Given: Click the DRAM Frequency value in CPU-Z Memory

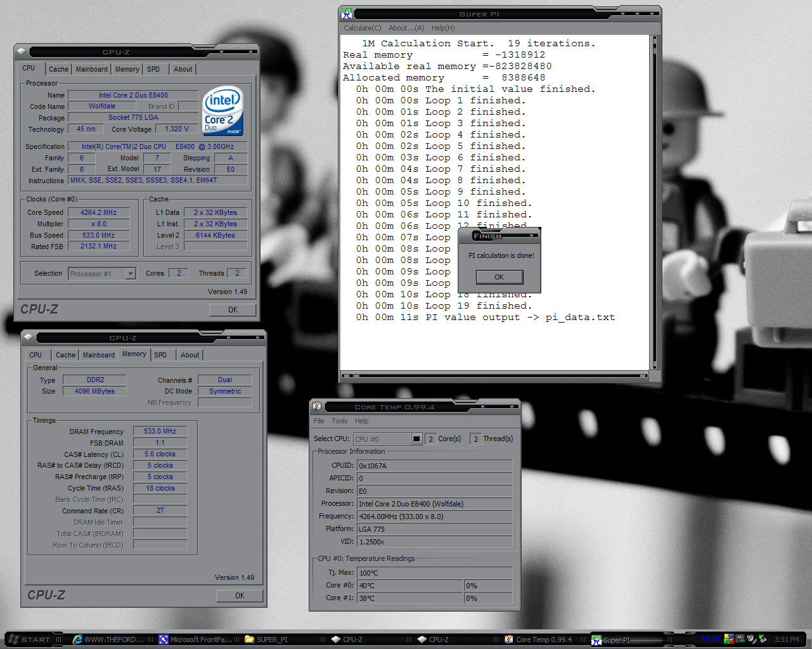Looking at the screenshot, I should (x=160, y=432).
